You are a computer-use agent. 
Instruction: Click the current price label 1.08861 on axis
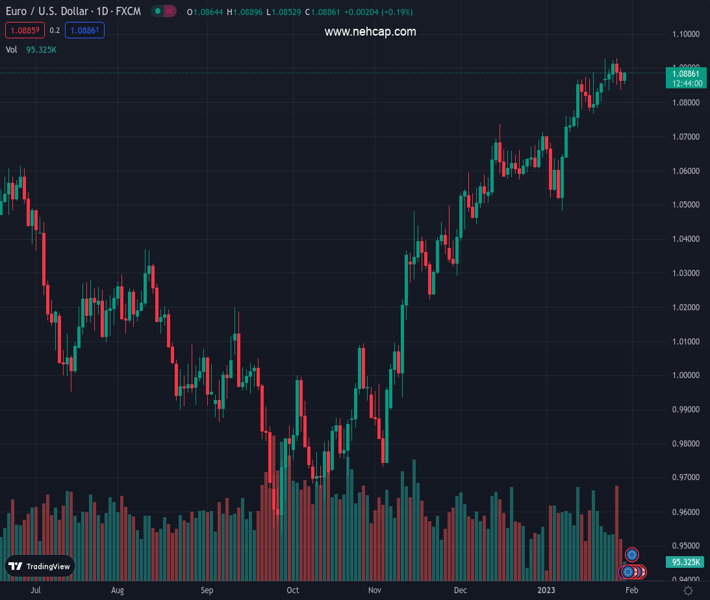[685, 74]
